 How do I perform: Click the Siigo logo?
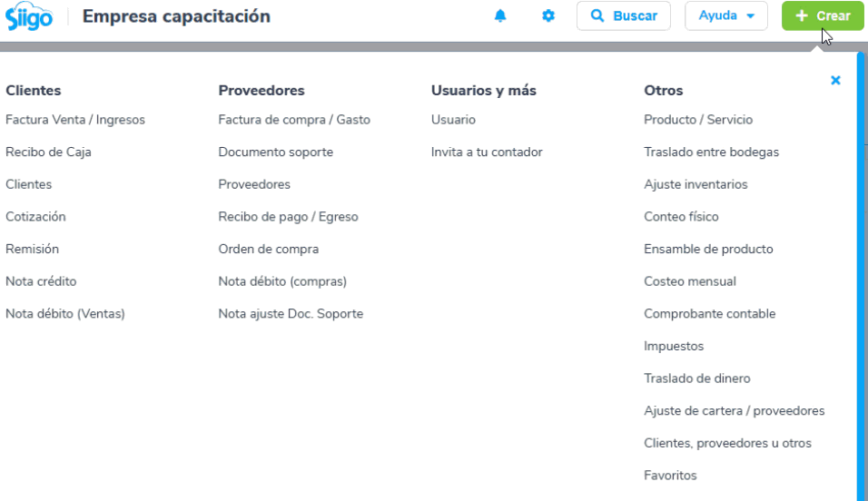29,16
